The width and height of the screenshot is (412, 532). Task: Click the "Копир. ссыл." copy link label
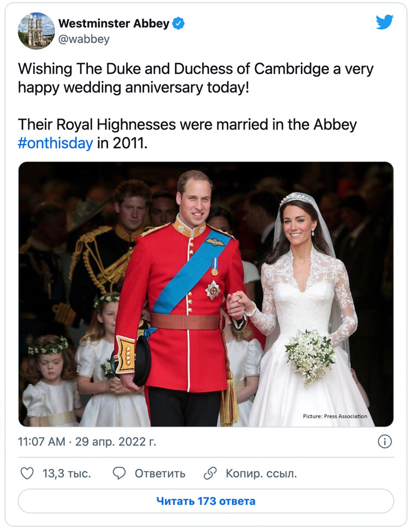point(261,473)
